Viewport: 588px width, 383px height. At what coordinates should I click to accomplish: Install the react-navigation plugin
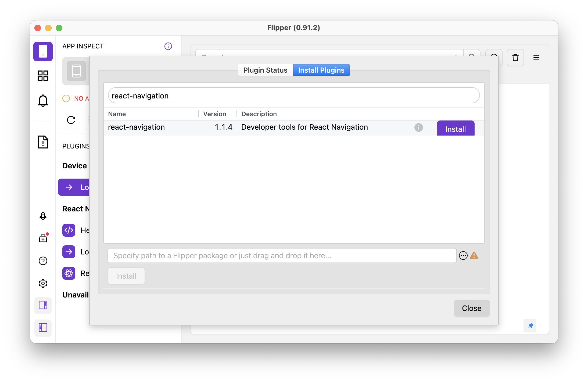(x=455, y=129)
